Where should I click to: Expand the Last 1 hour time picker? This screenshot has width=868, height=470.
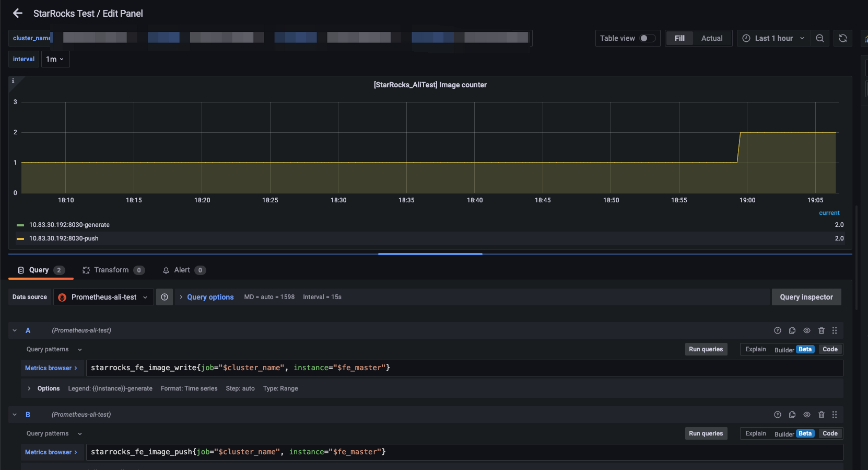(x=773, y=38)
